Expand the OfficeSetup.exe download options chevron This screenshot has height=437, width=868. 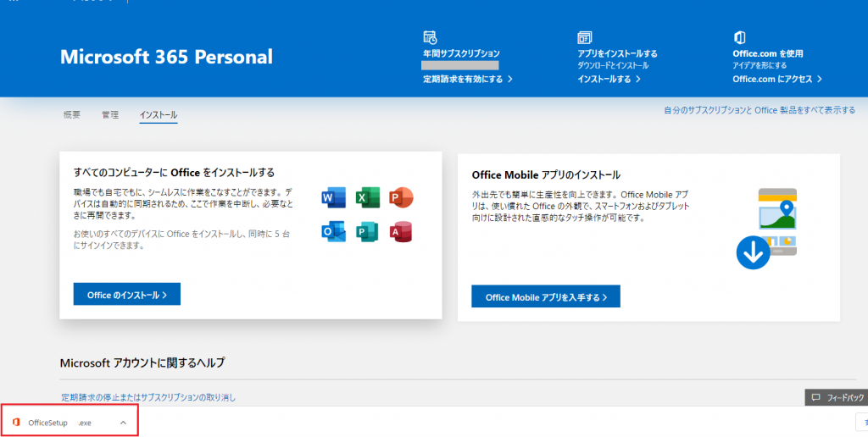click(123, 423)
